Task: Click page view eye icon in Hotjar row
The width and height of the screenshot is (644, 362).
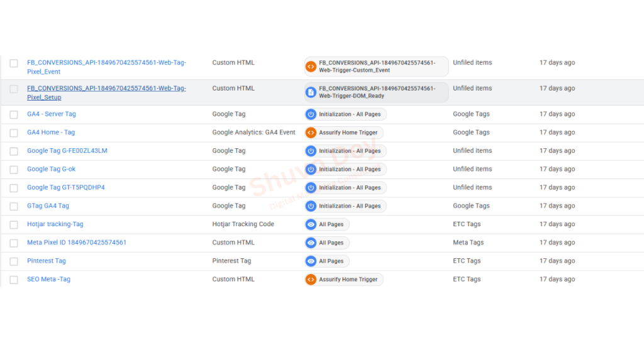Action: coord(311,224)
